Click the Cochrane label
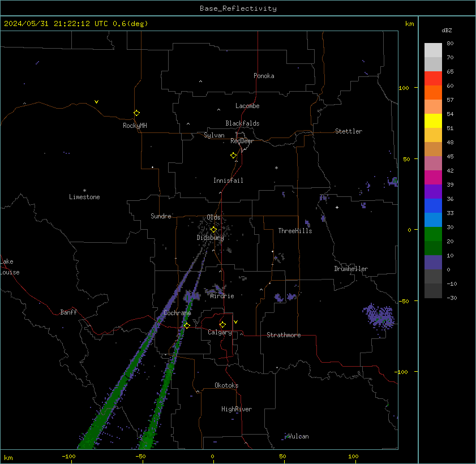Image resolution: width=476 pixels, height=464 pixels. click(177, 313)
